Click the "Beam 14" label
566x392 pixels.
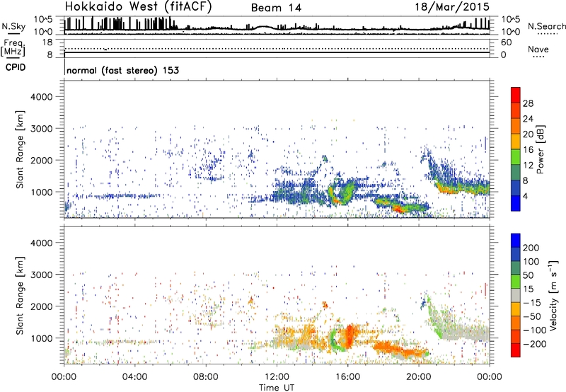point(276,8)
